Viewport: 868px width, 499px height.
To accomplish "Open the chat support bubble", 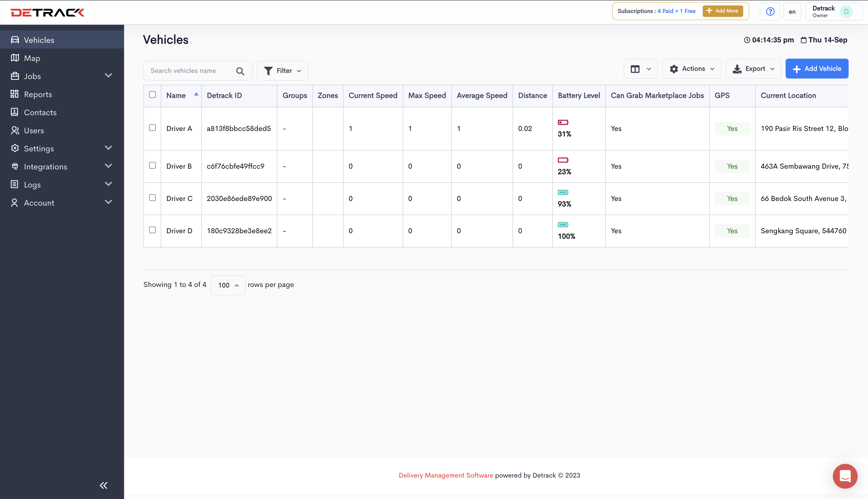I will (x=845, y=476).
